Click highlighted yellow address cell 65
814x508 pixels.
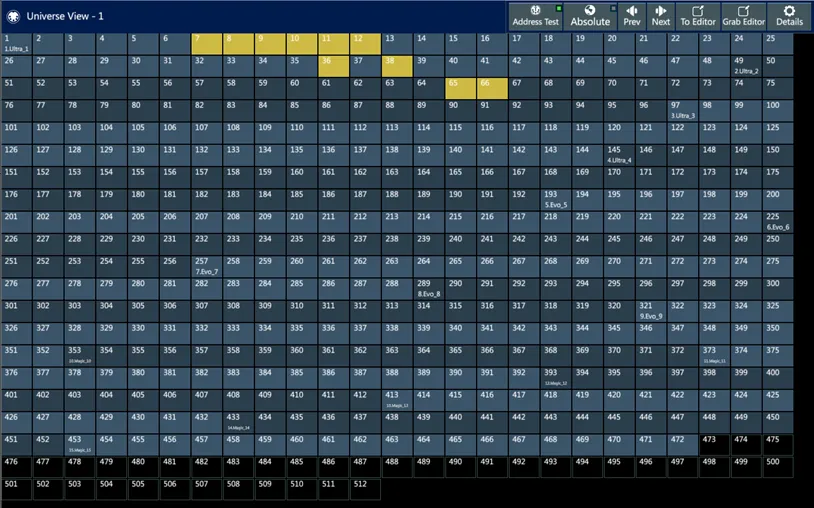pyautogui.click(x=460, y=89)
